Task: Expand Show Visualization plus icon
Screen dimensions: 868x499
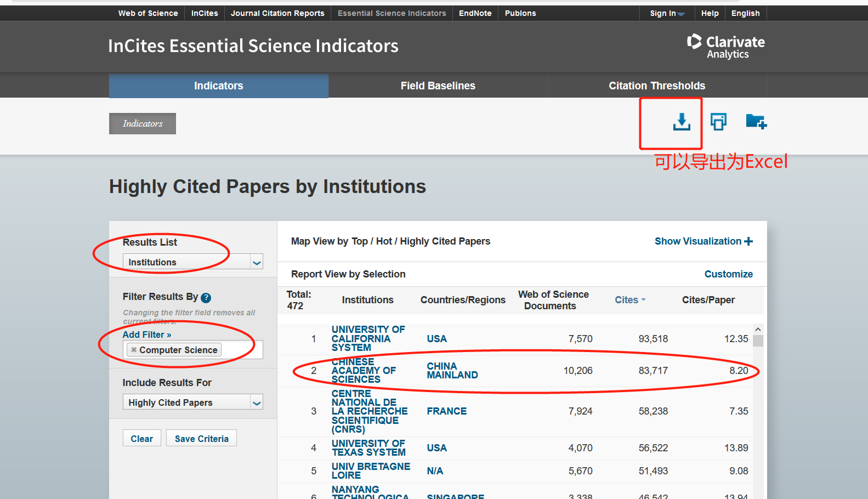Action: point(748,241)
